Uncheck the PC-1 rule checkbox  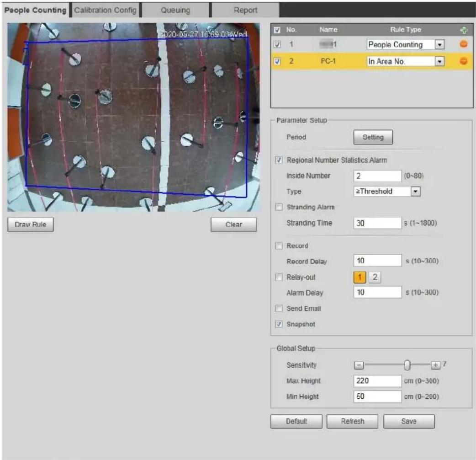coord(277,61)
